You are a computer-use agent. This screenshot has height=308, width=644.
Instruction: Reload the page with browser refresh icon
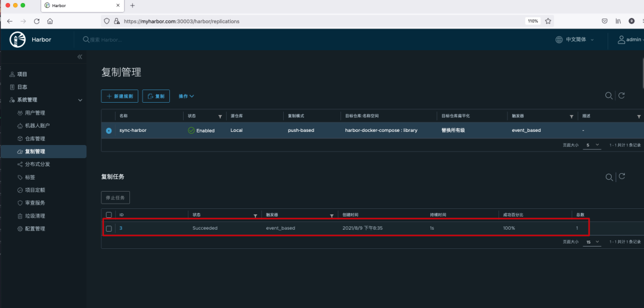[x=36, y=21]
